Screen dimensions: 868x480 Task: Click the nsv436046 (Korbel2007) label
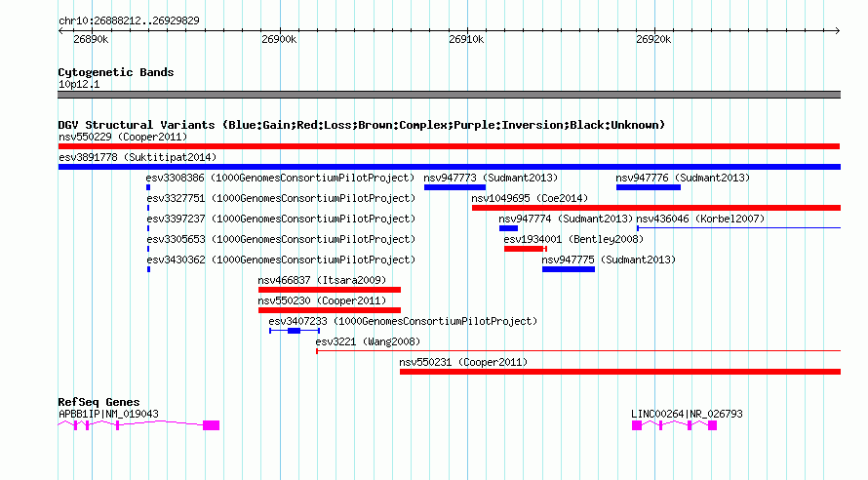pos(699,219)
